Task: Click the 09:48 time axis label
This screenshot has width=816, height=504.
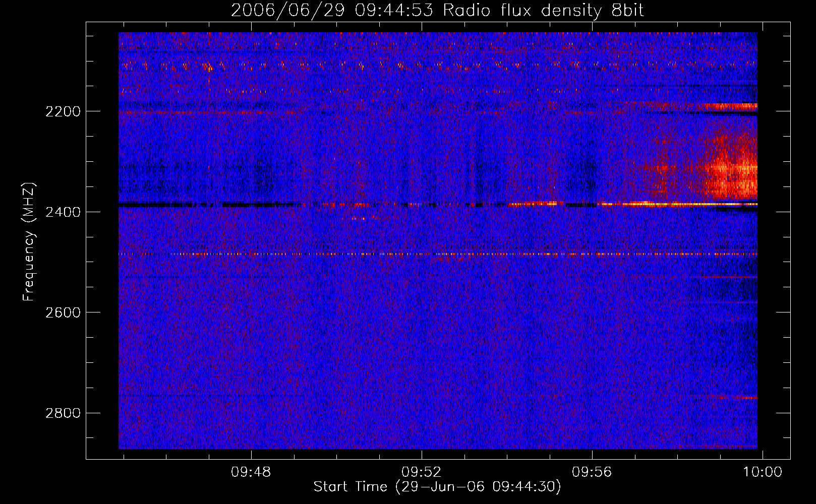Action: click(251, 472)
